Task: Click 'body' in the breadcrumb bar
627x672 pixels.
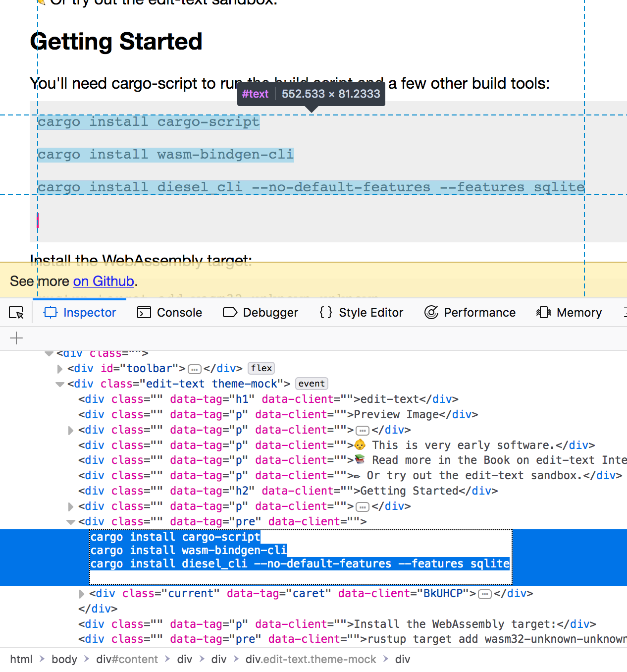Action: click(64, 660)
